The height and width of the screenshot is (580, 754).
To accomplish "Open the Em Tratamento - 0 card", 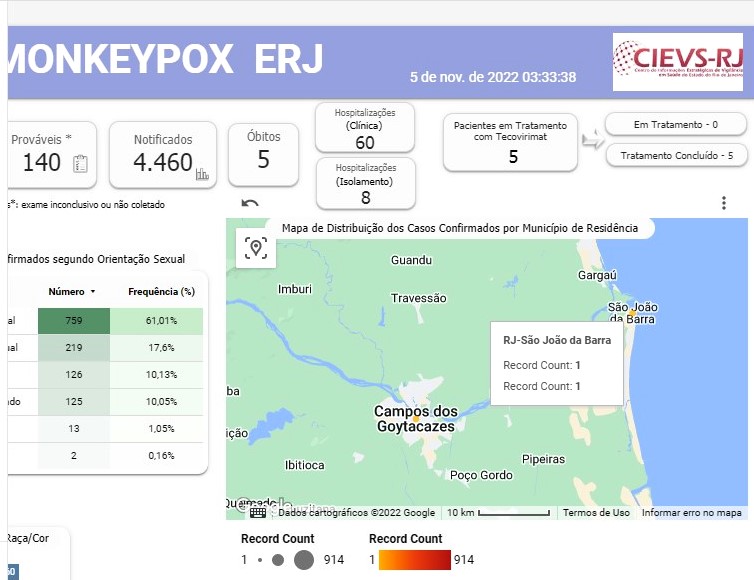I will tap(676, 125).
